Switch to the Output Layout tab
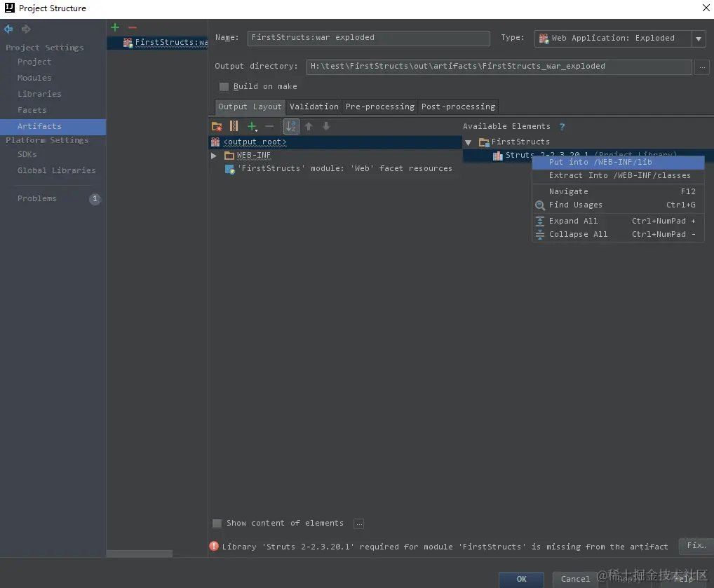Viewport: 714px width, 588px height. coord(250,107)
